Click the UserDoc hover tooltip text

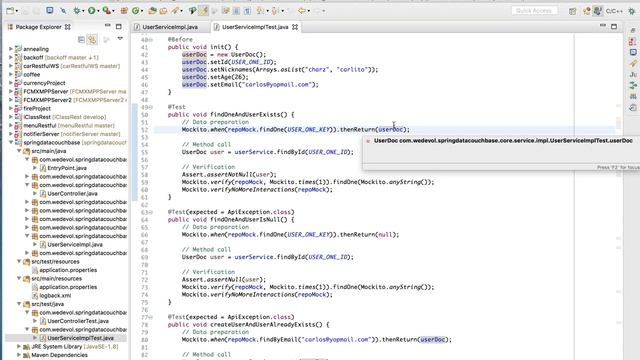pos(503,140)
